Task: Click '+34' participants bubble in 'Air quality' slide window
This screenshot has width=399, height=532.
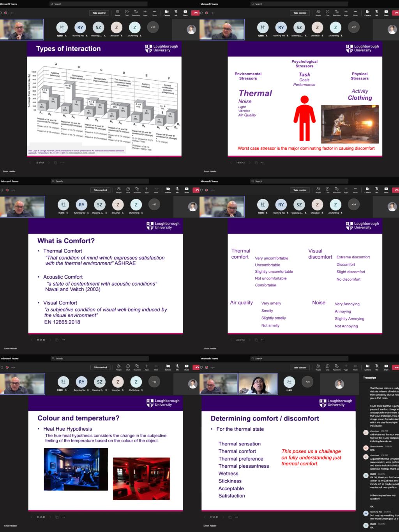Action: [353, 205]
